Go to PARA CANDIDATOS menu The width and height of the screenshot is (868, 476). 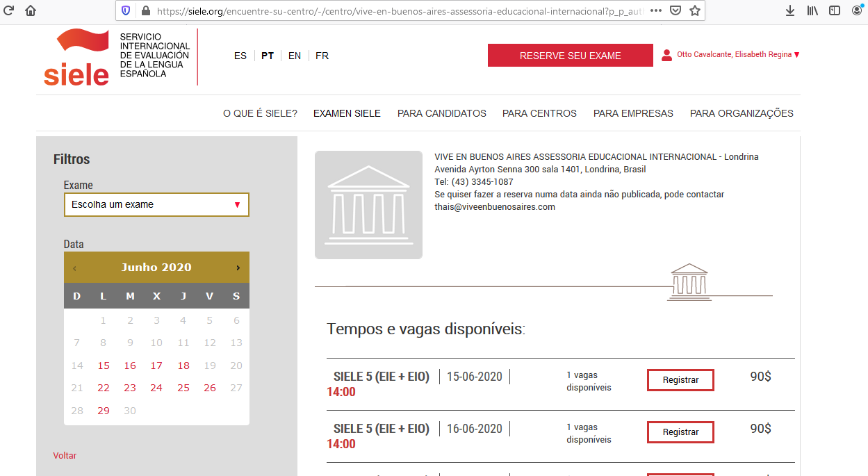coord(442,113)
